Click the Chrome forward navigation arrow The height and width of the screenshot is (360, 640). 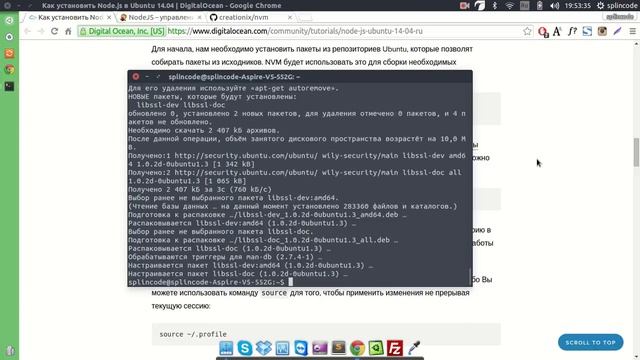[x=41, y=31]
